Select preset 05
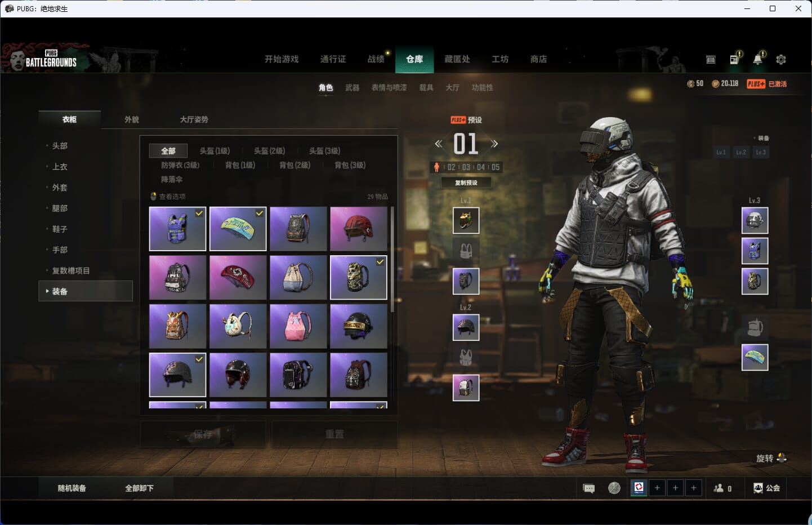 [496, 167]
